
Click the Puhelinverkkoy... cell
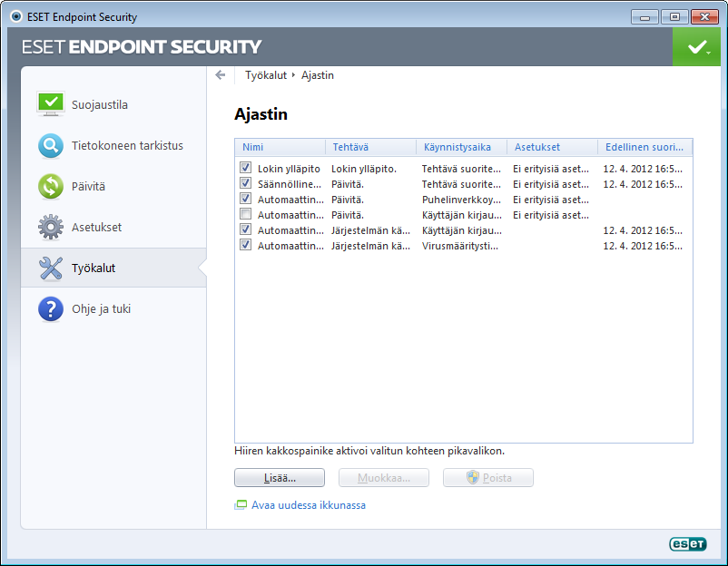[461, 200]
